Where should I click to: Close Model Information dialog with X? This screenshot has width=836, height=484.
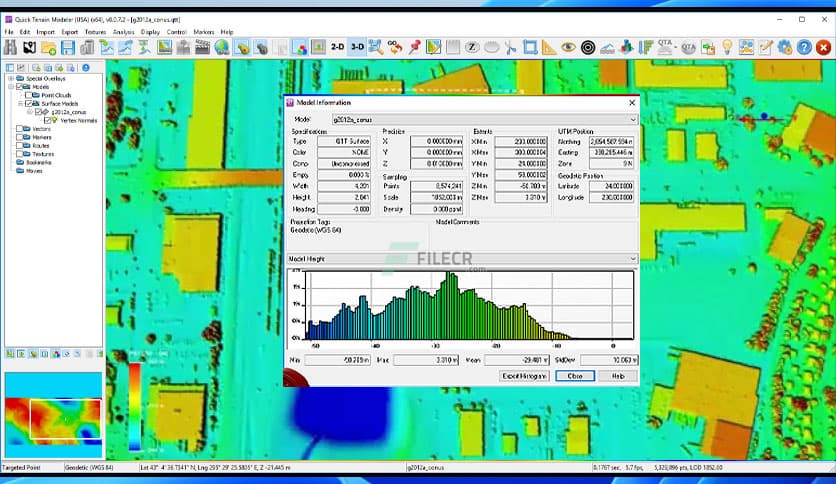tap(632, 102)
